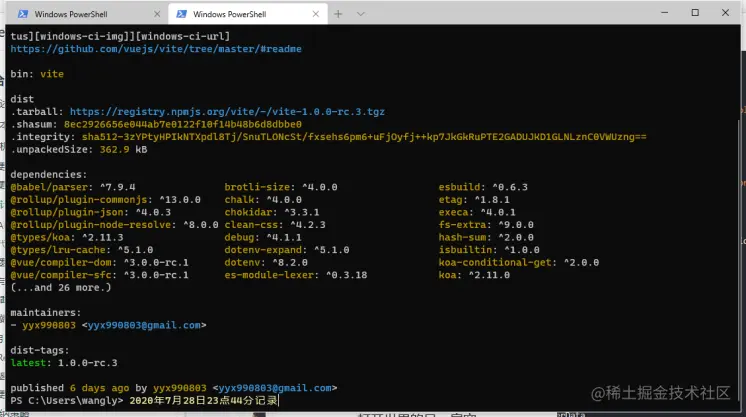The height and width of the screenshot is (417, 746).
Task: Click the fs-extra dependency entry
Action: 486,225
